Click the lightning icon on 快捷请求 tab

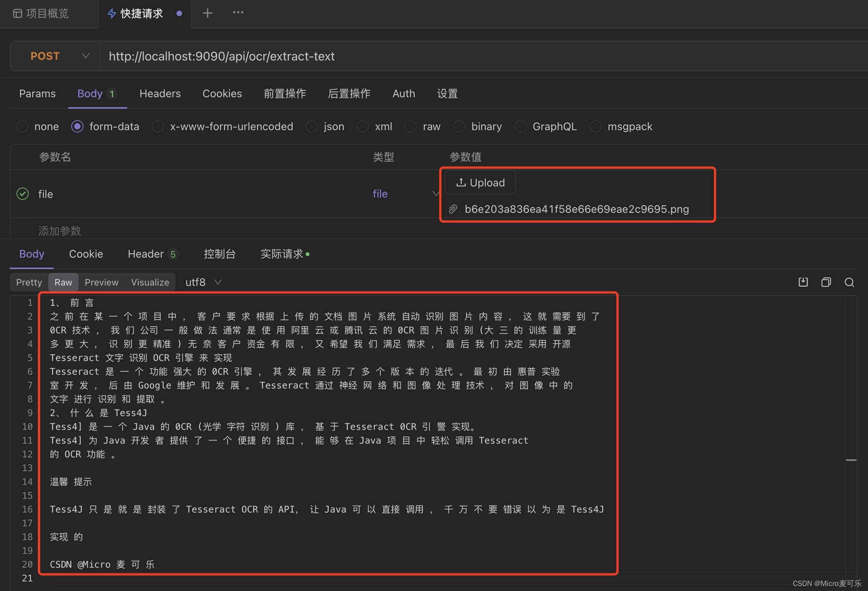click(x=111, y=14)
